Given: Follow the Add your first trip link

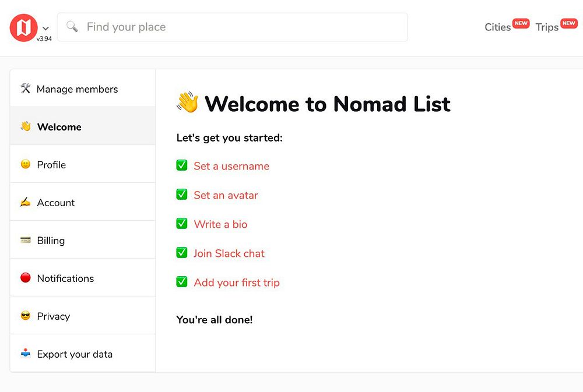Looking at the screenshot, I should 237,282.
